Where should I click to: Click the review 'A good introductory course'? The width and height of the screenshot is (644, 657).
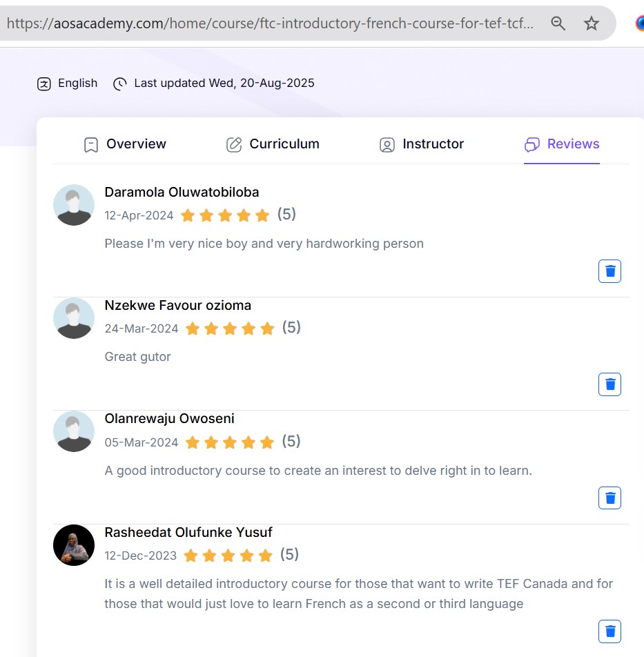(318, 471)
